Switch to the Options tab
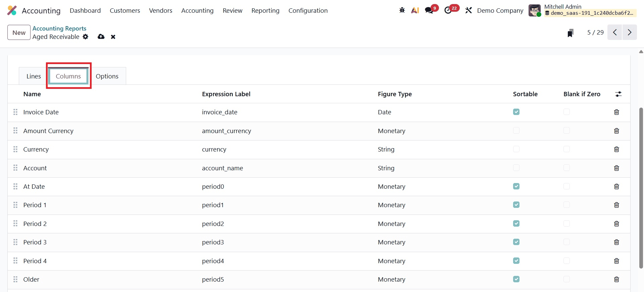 click(107, 76)
